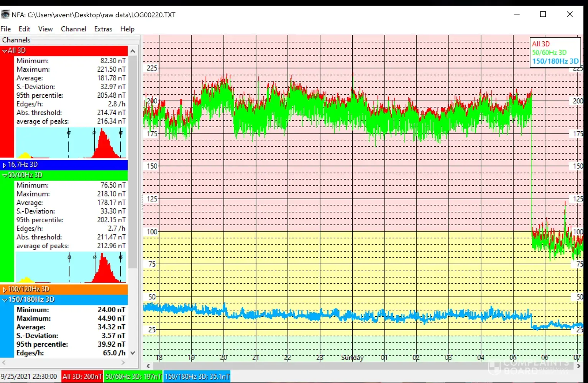Select 150/180Hz 3D in chart legend
588x383 pixels.
(555, 61)
